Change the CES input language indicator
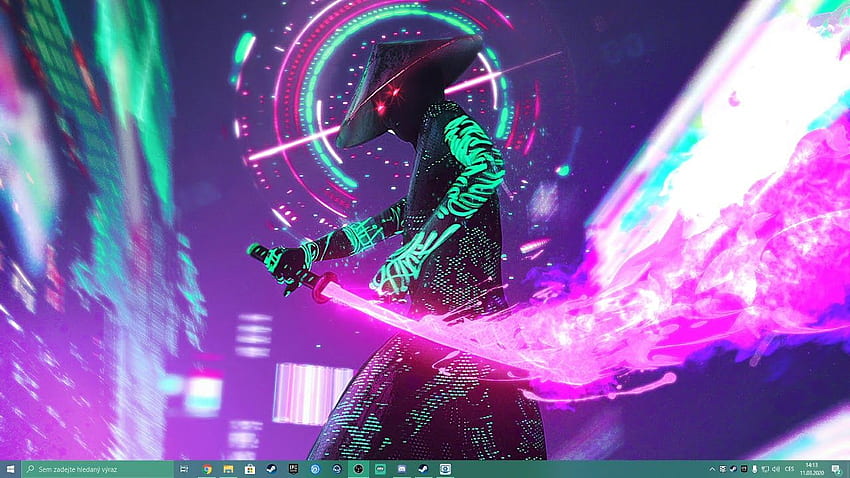The width and height of the screenshot is (850, 478). click(x=789, y=469)
